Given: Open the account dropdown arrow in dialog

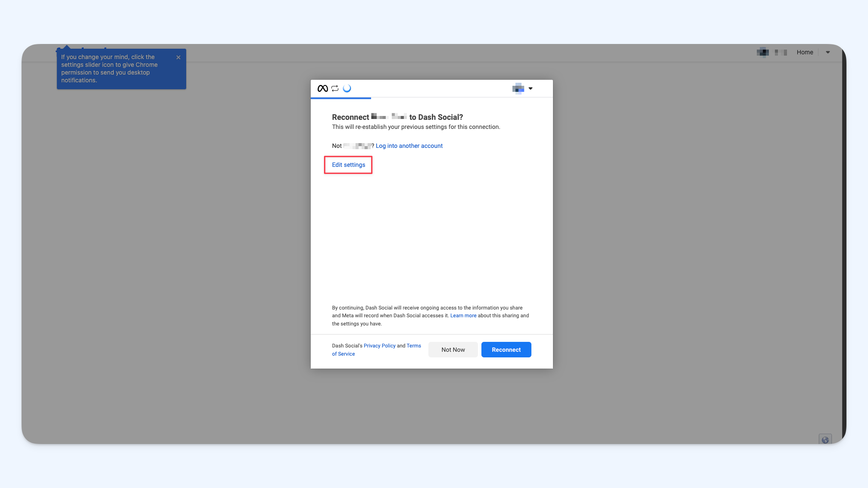Looking at the screenshot, I should 531,88.
